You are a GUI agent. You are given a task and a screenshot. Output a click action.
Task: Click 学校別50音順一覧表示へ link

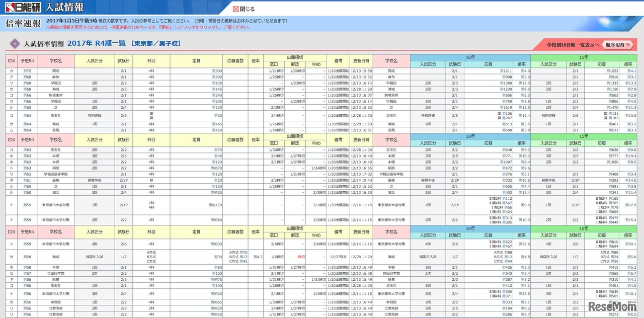(573, 45)
